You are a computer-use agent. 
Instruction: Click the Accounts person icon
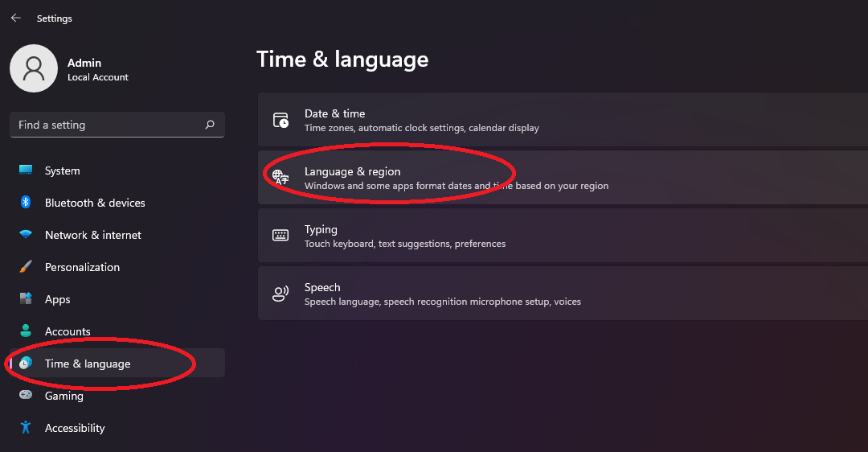[26, 331]
